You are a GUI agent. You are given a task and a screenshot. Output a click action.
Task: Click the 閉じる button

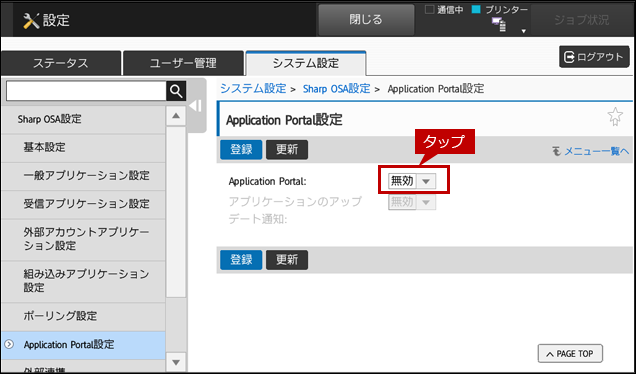coord(366,19)
